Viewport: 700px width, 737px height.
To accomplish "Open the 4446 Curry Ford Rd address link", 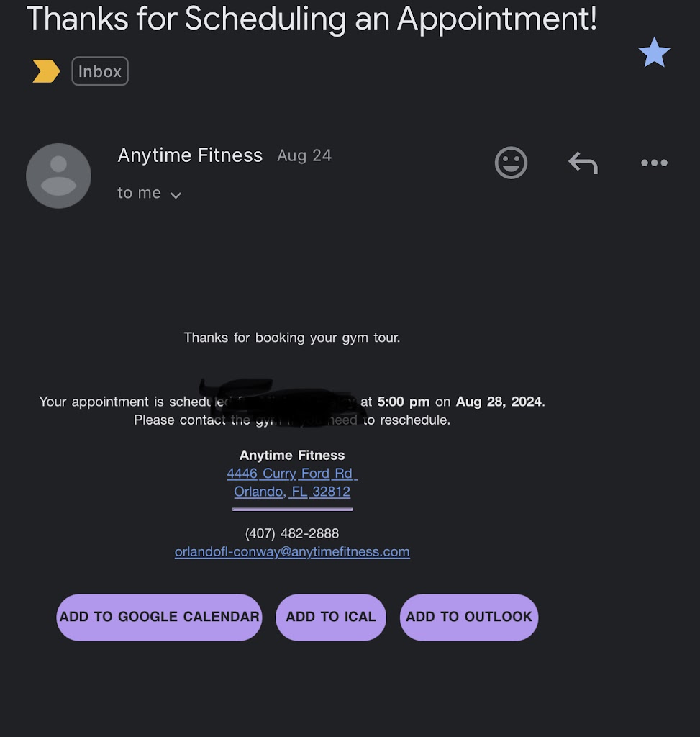I will pos(291,474).
